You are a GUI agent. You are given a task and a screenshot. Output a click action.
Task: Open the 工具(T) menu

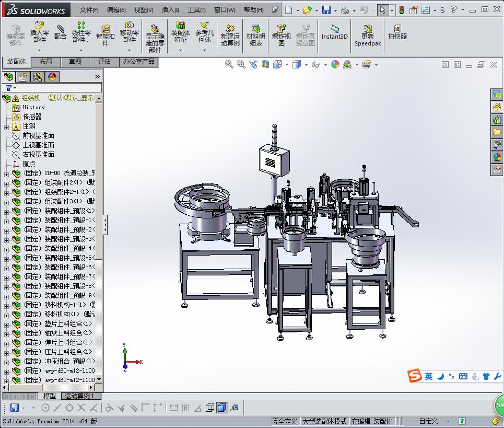tap(196, 10)
